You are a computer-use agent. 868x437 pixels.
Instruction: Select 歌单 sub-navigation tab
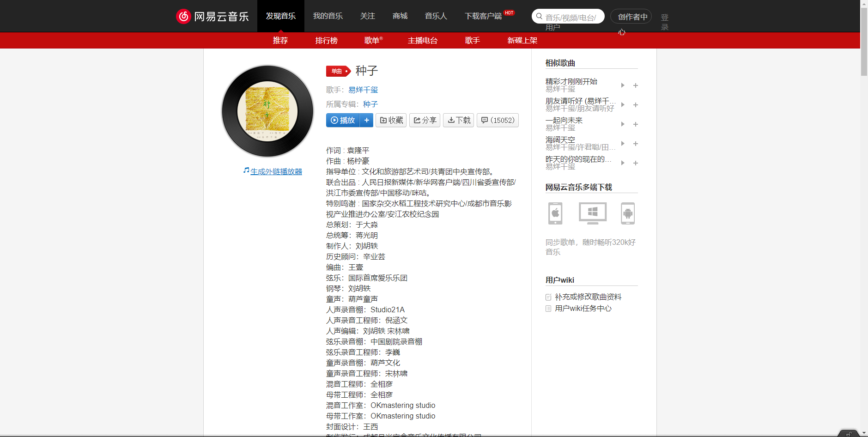point(373,41)
